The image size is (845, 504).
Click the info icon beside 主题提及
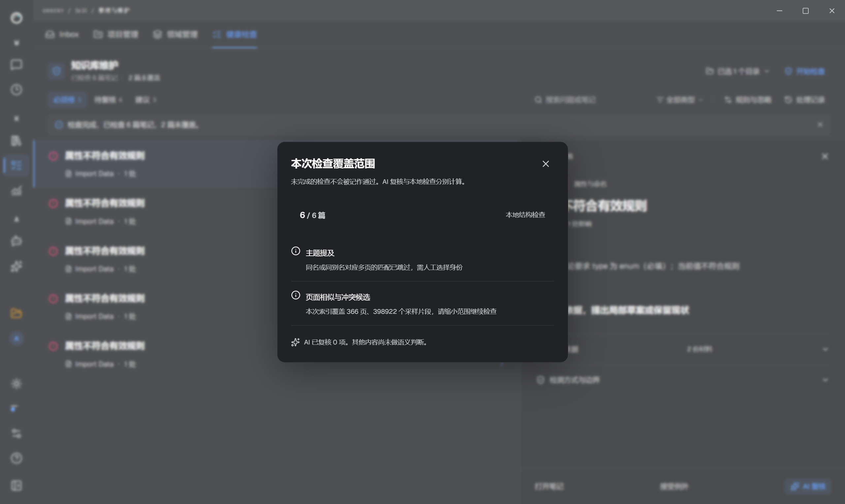pos(296,251)
